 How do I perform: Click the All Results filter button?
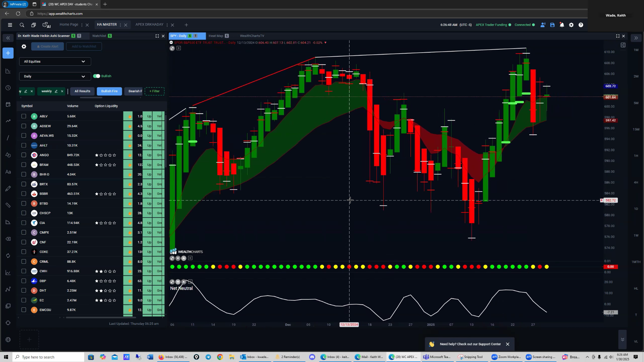pyautogui.click(x=82, y=91)
